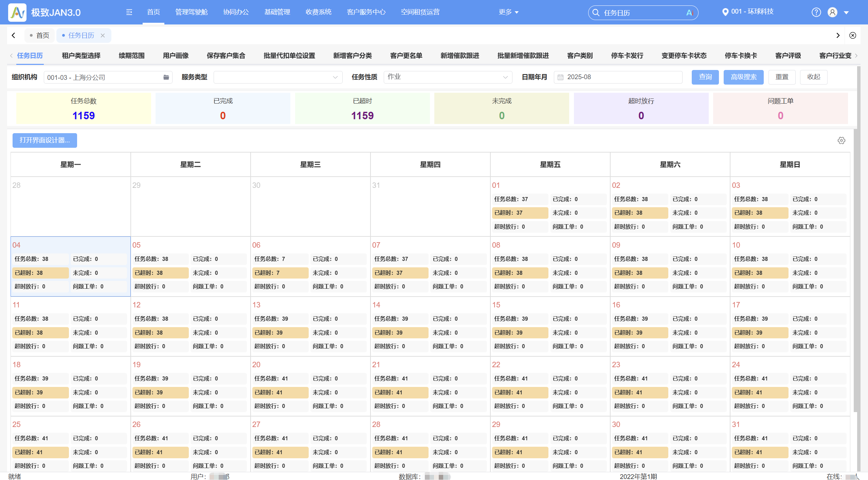Switch to 新增客户分类 tab
This screenshot has width=868, height=480.
pos(352,56)
